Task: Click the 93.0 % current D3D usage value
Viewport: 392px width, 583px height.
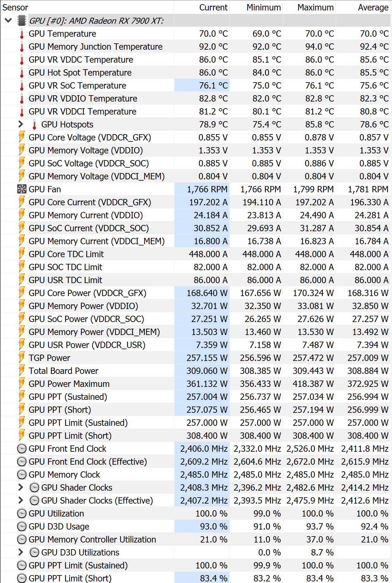Action: click(214, 526)
